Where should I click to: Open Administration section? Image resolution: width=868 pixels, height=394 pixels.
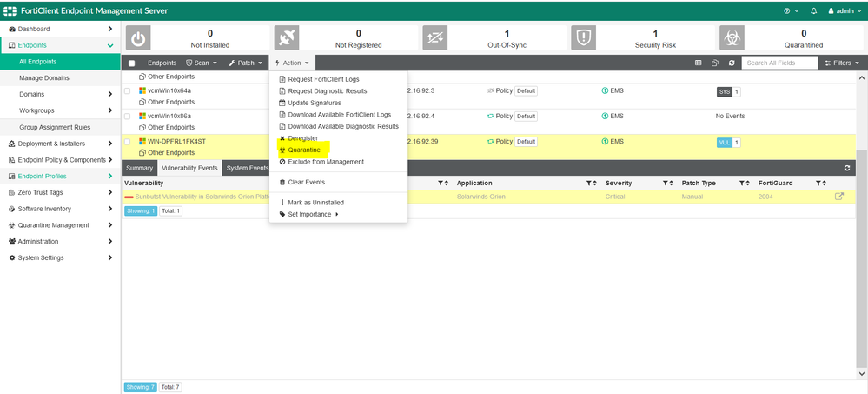point(60,242)
